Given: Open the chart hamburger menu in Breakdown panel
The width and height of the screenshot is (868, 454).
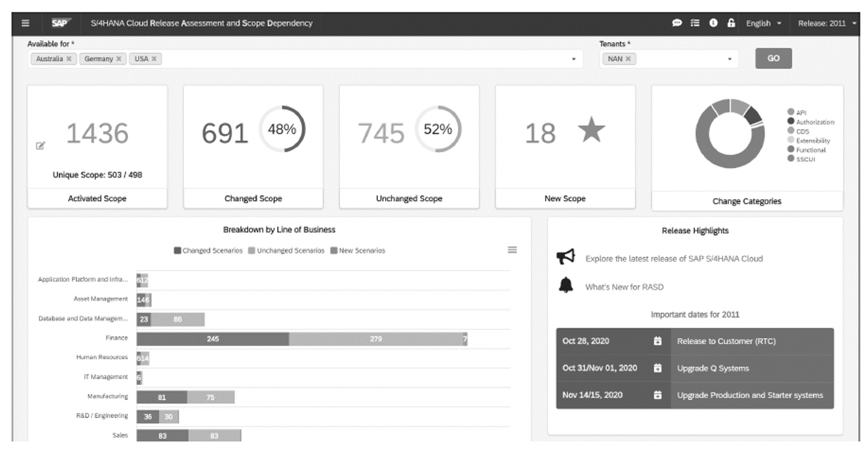Looking at the screenshot, I should coord(512,249).
